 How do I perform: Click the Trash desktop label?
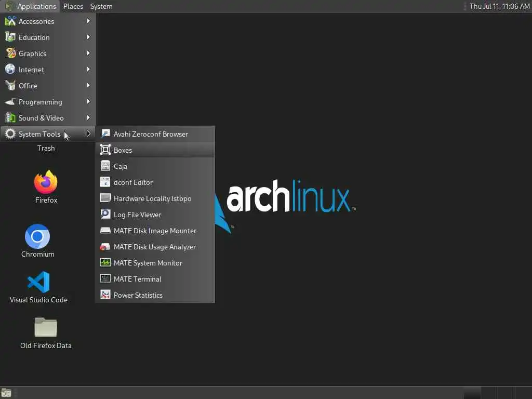coord(46,148)
